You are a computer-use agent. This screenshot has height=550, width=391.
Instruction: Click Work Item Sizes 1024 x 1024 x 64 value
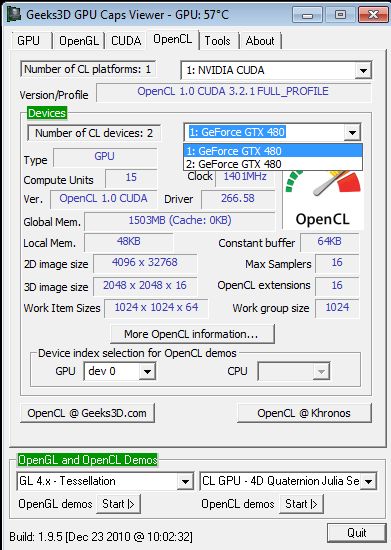tap(156, 308)
